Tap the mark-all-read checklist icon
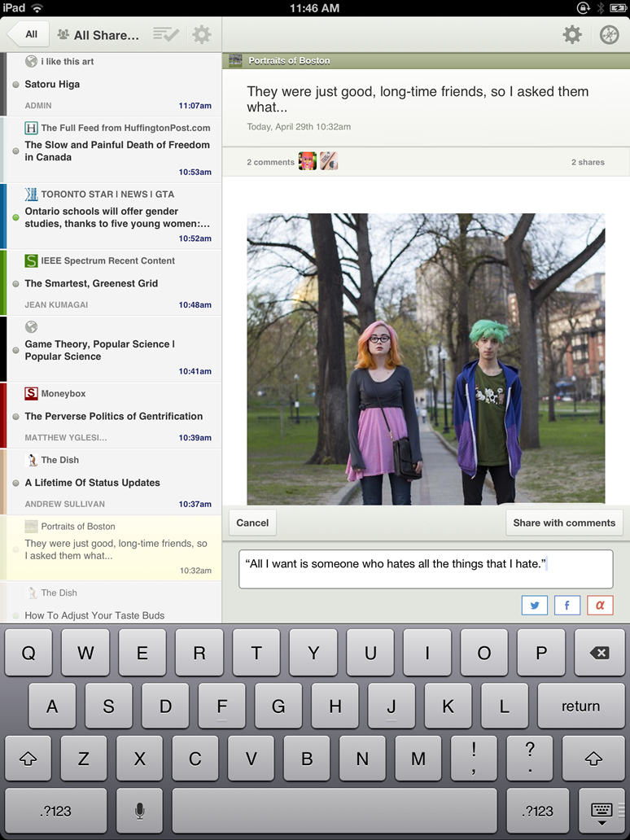 pyautogui.click(x=166, y=34)
